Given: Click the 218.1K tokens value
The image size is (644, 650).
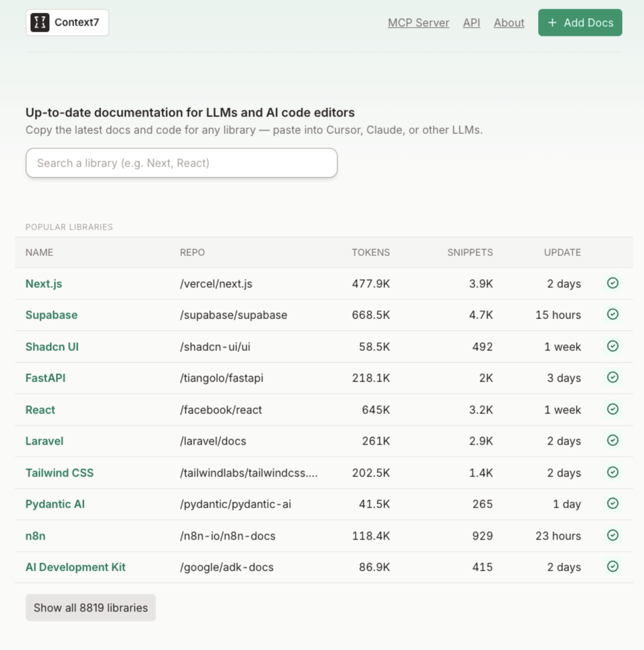Looking at the screenshot, I should pyautogui.click(x=371, y=378).
